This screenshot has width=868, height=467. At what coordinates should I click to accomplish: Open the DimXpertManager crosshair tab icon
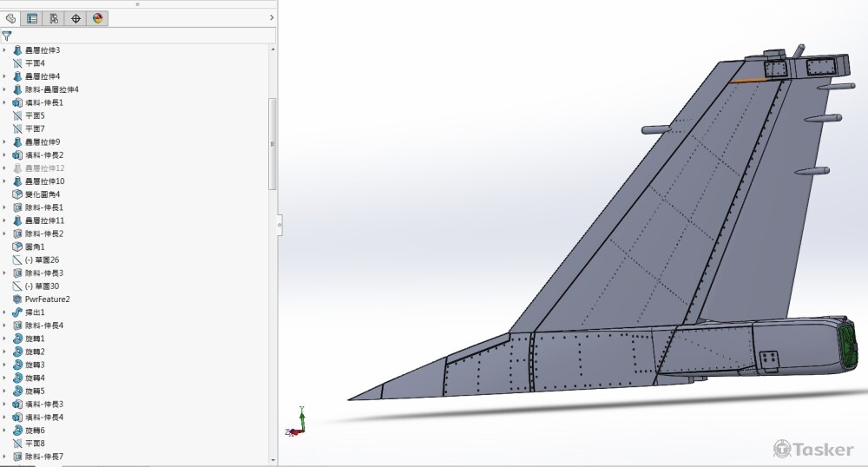click(x=76, y=17)
